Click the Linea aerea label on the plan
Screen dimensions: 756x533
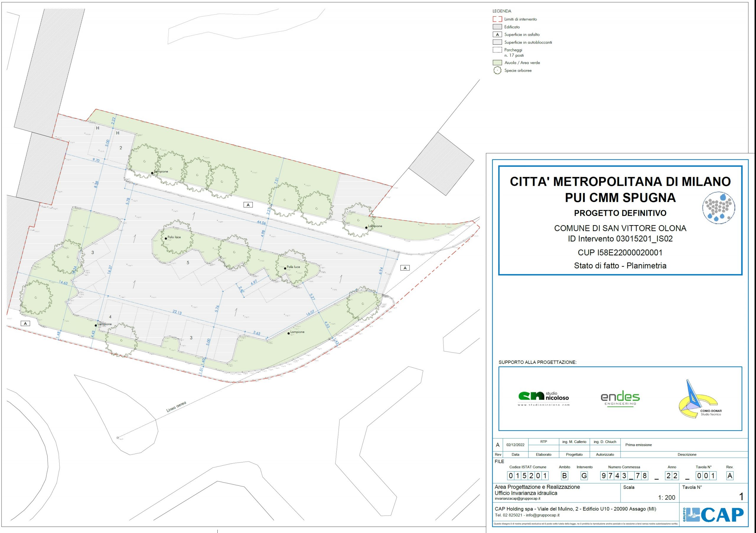click(x=176, y=407)
